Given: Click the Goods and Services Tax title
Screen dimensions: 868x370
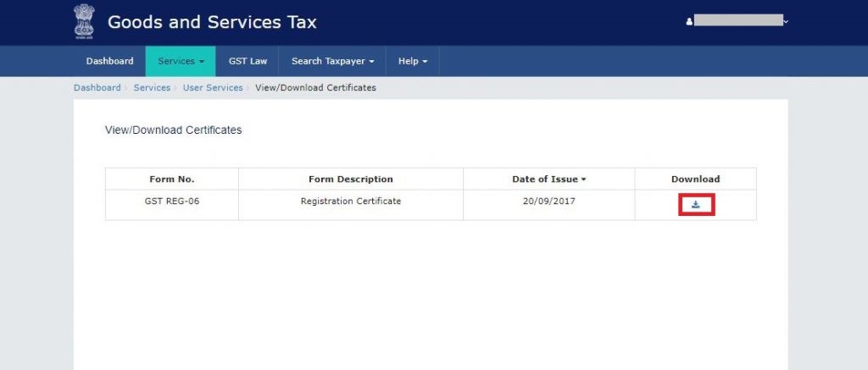Looking at the screenshot, I should coord(212,23).
